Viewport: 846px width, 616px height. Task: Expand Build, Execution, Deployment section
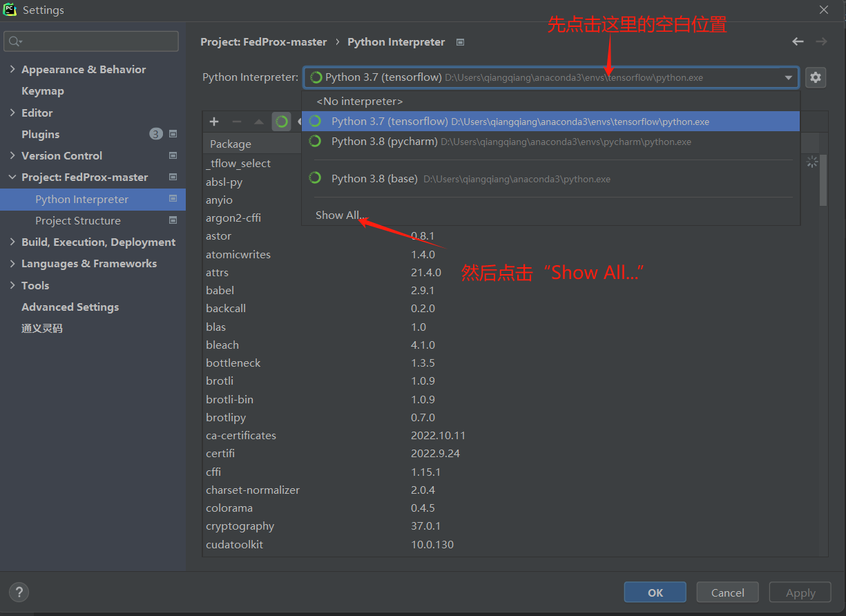pyautogui.click(x=12, y=242)
